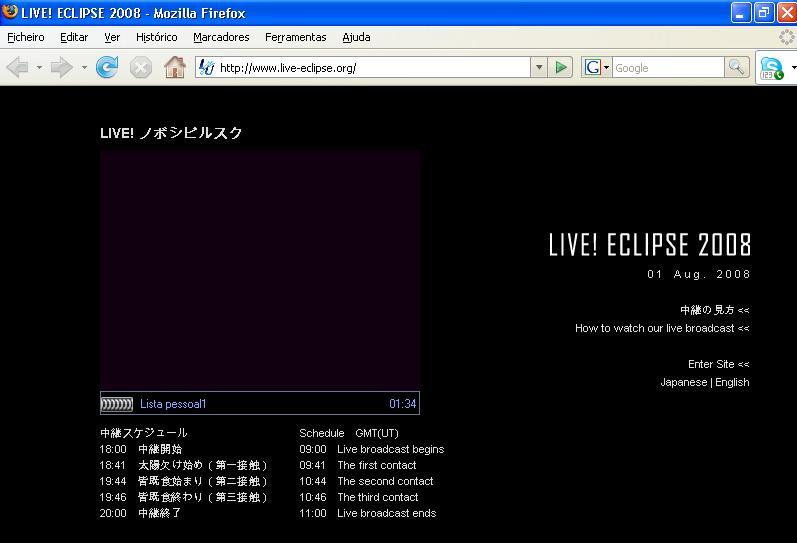Select the Japanese language link
The image size is (797, 543).
click(x=684, y=382)
